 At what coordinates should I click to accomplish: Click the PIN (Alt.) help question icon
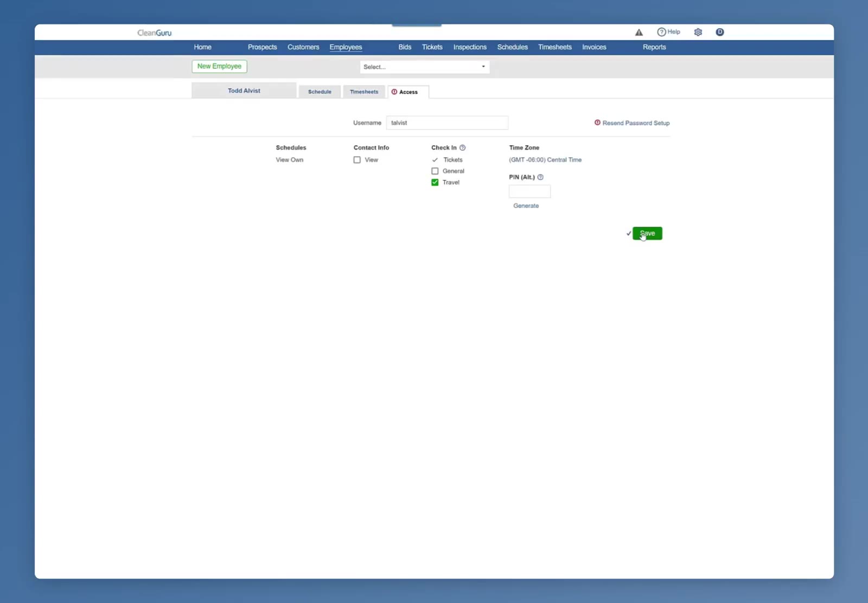click(540, 177)
